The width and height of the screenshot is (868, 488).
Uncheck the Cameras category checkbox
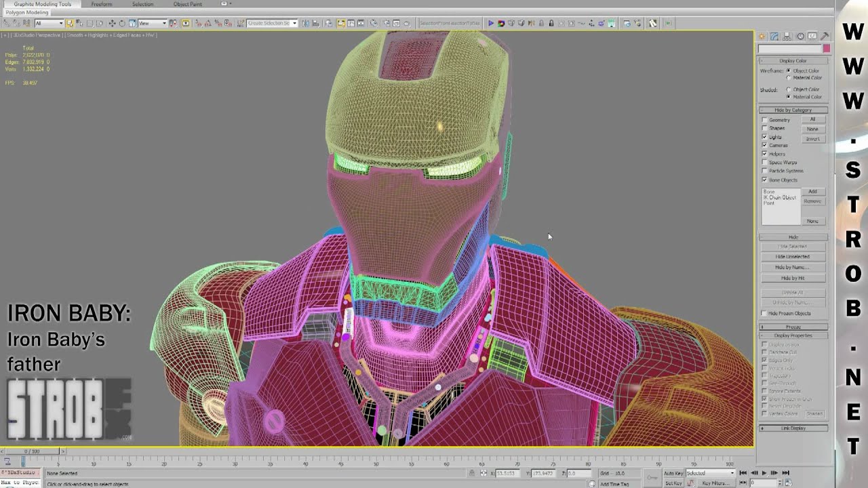tap(765, 145)
